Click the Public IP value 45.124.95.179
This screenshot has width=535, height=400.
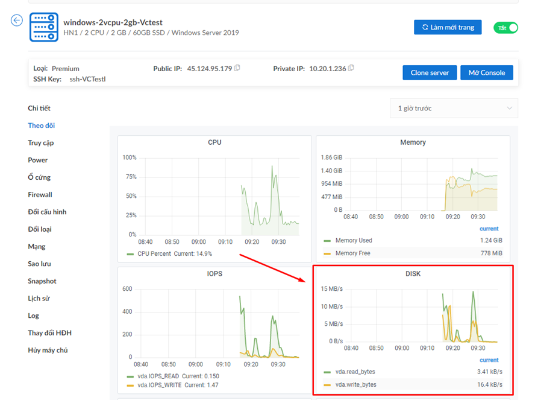point(209,68)
